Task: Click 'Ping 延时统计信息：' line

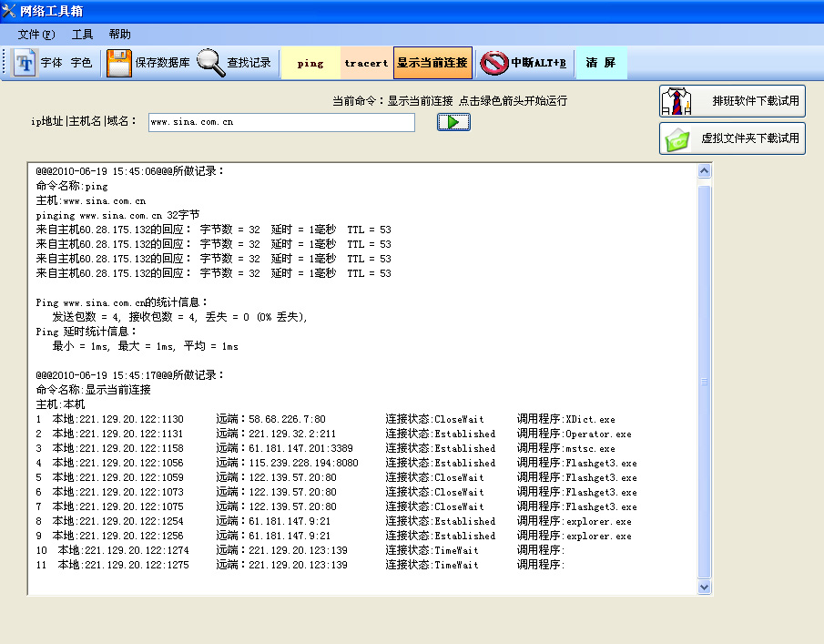Action: (86, 332)
